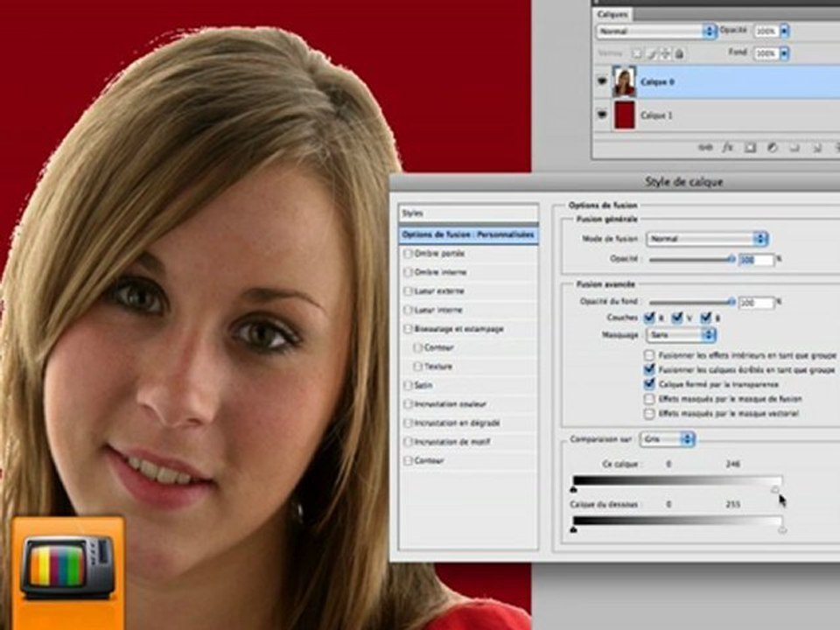Select Options de fusion : Personnalisées
The width and height of the screenshot is (840, 630).
(x=468, y=234)
